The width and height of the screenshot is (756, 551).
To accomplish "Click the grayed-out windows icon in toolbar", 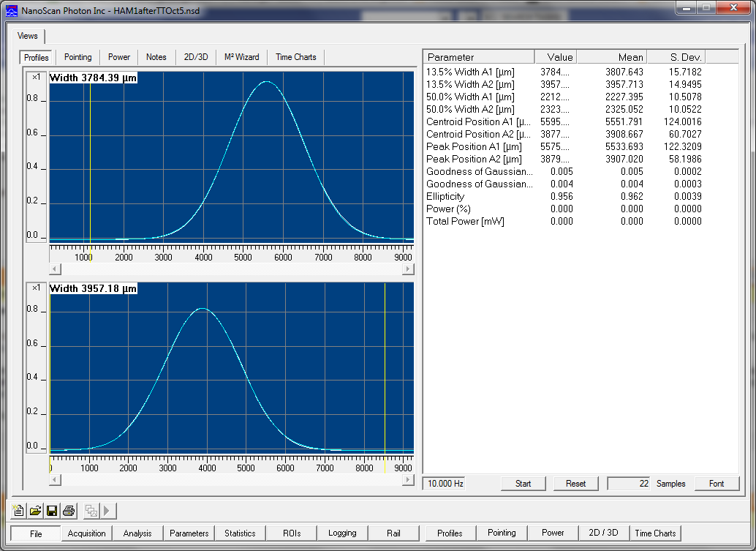I will (x=91, y=511).
